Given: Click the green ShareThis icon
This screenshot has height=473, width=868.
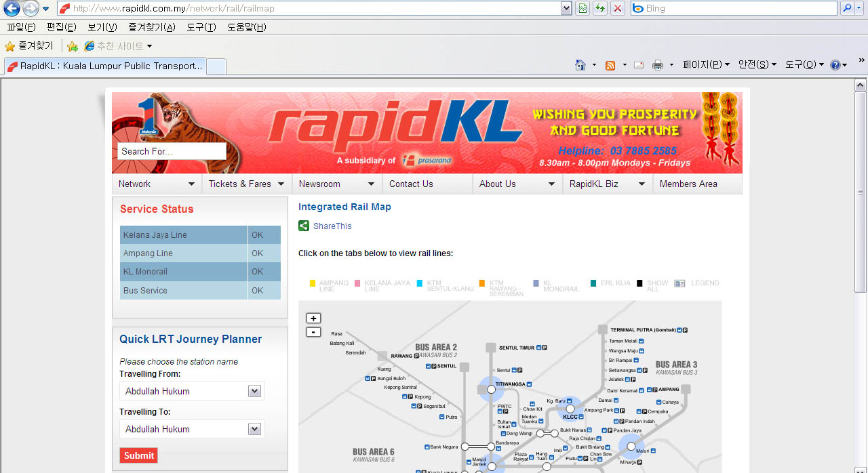Looking at the screenshot, I should [304, 226].
